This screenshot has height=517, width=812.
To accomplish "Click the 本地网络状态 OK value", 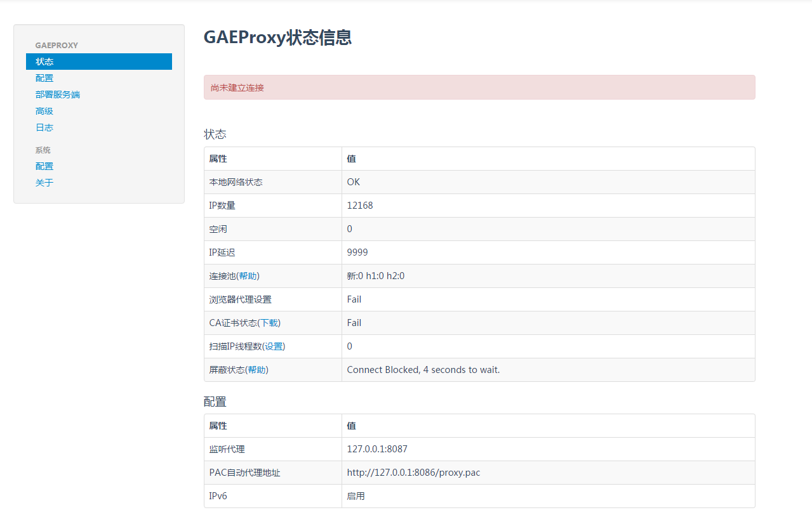I will (x=353, y=181).
